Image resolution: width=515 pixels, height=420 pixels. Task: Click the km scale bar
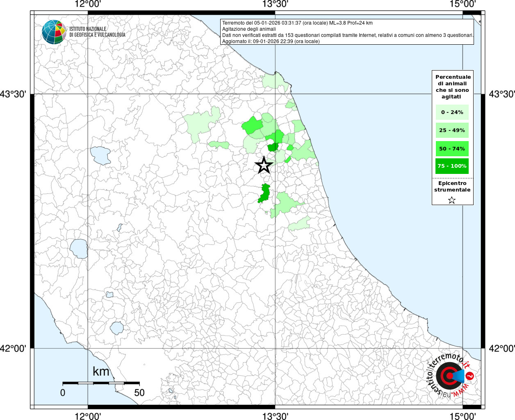pyautogui.click(x=101, y=383)
